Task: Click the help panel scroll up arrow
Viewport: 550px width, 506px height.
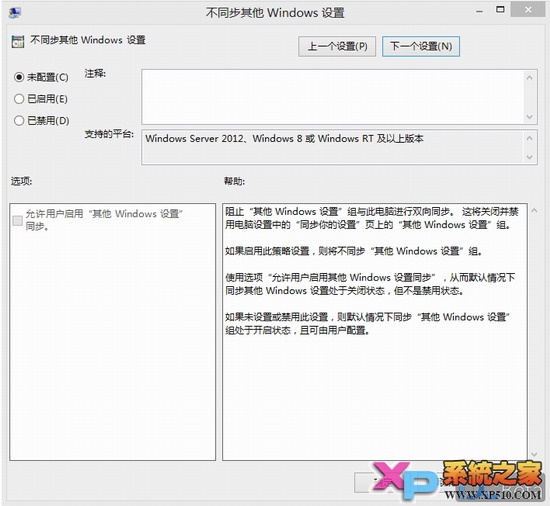Action: tap(534, 210)
